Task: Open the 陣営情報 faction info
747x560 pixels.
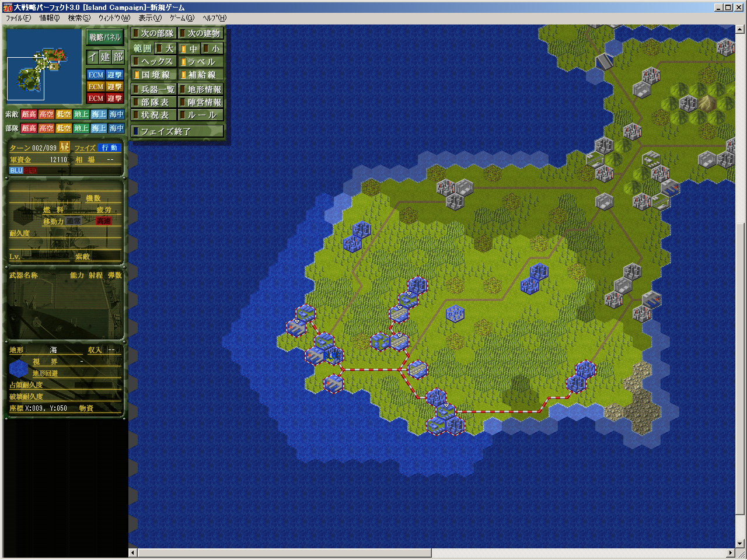Action: tap(201, 102)
